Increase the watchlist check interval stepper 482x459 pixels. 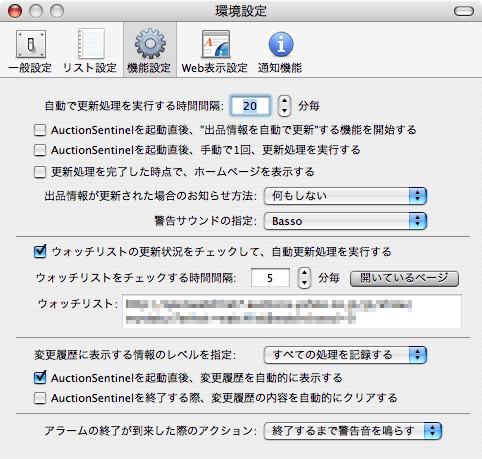point(304,273)
